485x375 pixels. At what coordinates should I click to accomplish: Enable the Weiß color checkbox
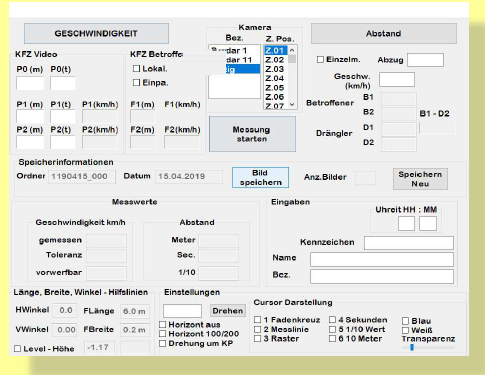coord(405,330)
